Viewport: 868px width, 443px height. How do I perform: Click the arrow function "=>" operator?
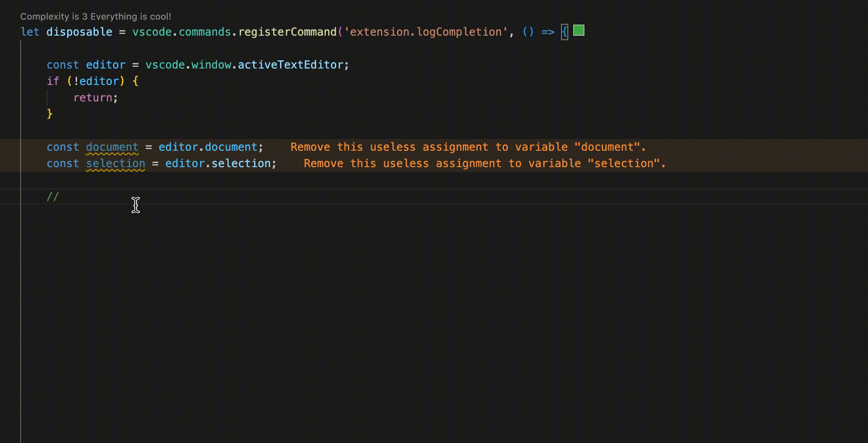(x=548, y=32)
